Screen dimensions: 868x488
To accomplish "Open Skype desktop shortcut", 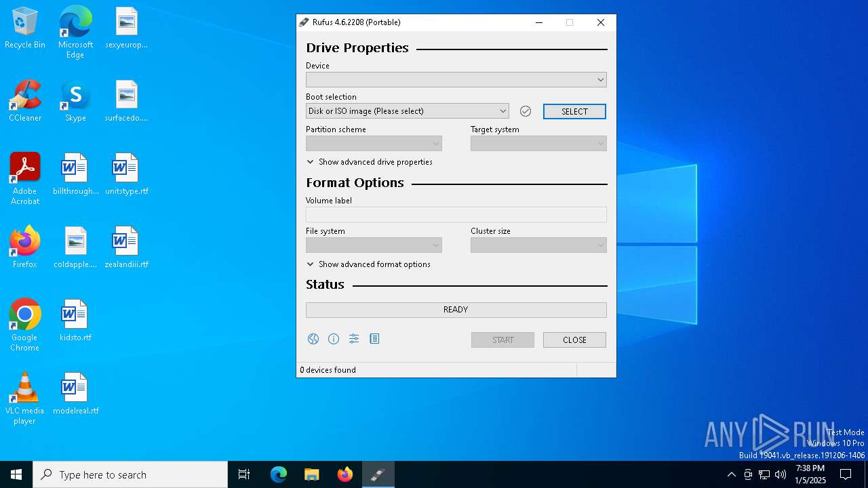I will [75, 102].
